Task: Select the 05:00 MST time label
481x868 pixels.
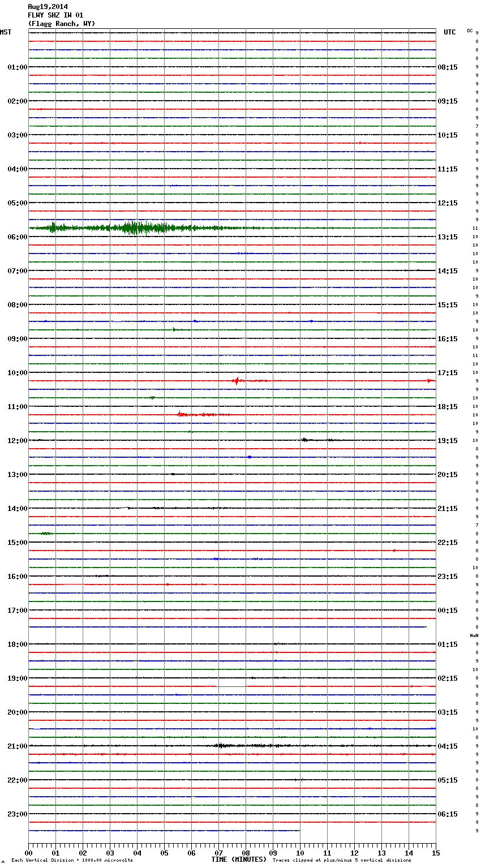Action: point(17,203)
